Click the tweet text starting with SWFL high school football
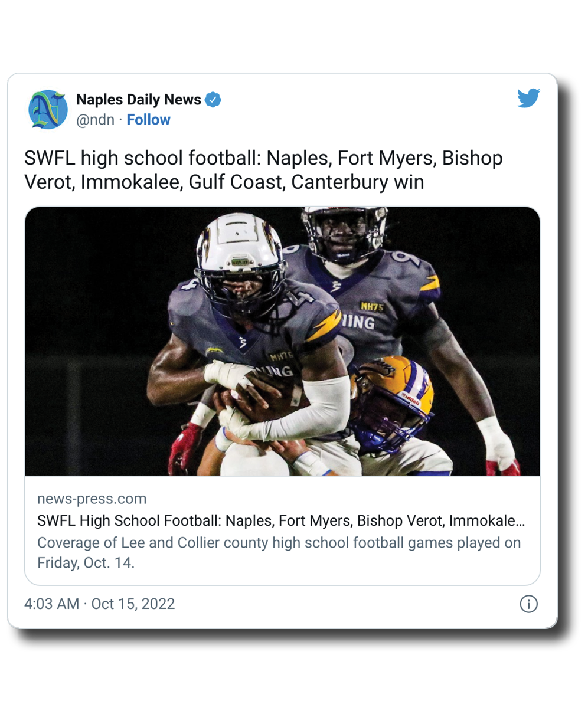Image resolution: width=588 pixels, height=724 pixels. pos(263,170)
